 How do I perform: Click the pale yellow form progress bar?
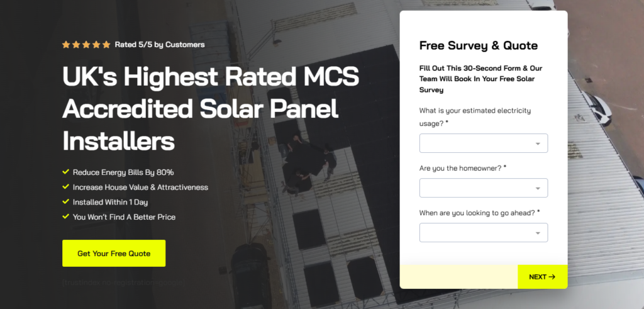pos(458,277)
